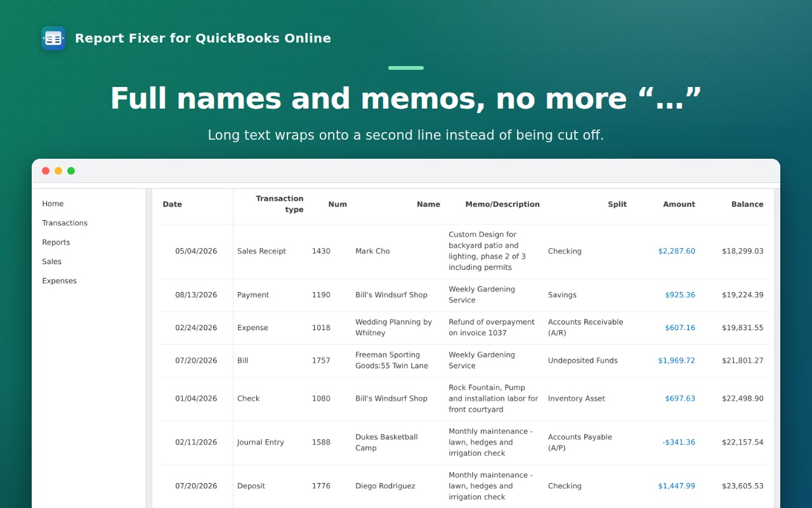The image size is (812, 508).
Task: Open the $925.36 amount link
Action: (680, 295)
